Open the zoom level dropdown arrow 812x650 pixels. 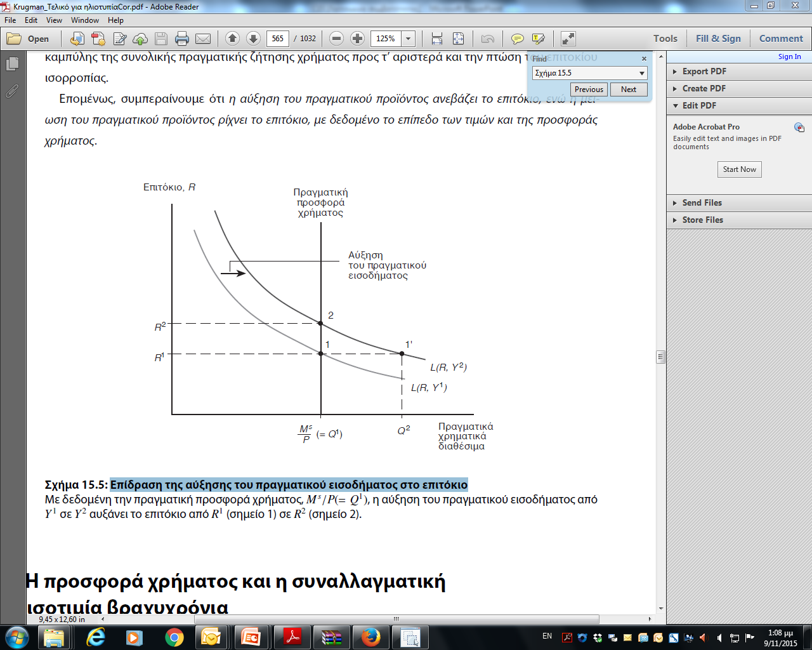click(x=409, y=39)
